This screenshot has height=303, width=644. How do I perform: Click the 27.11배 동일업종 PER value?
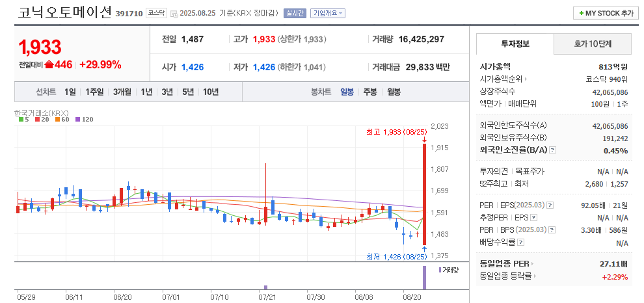(615, 264)
